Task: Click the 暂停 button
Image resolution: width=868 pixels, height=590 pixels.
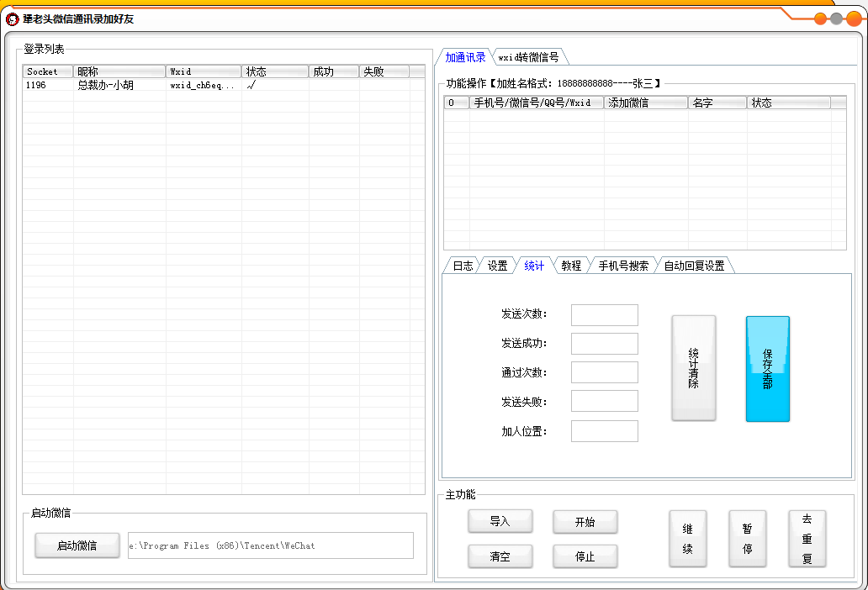Action: coord(748,539)
